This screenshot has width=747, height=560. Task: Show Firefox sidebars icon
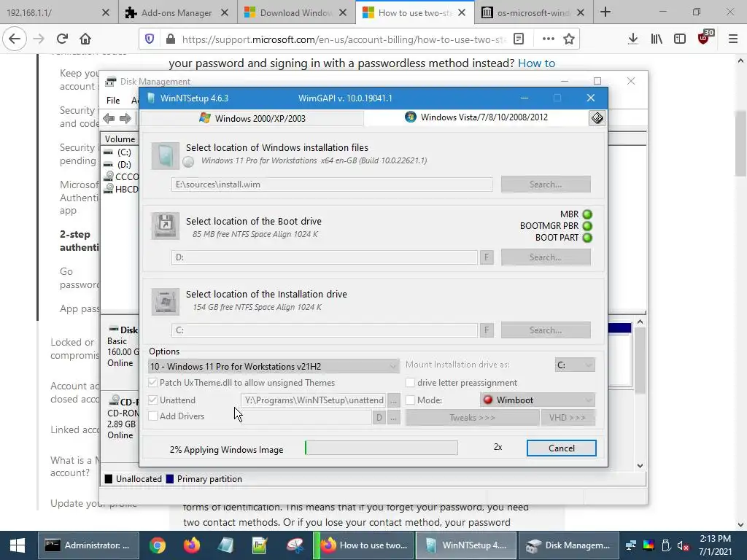click(680, 39)
